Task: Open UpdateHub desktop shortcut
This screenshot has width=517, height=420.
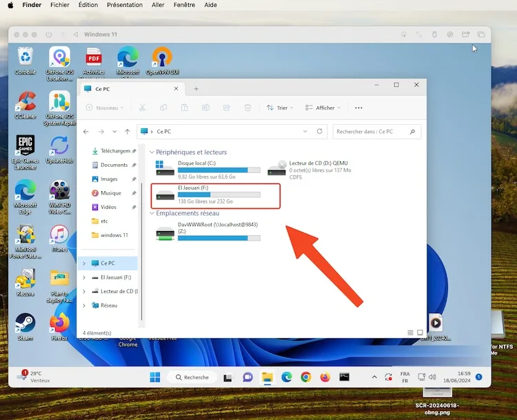Action: pos(60,150)
